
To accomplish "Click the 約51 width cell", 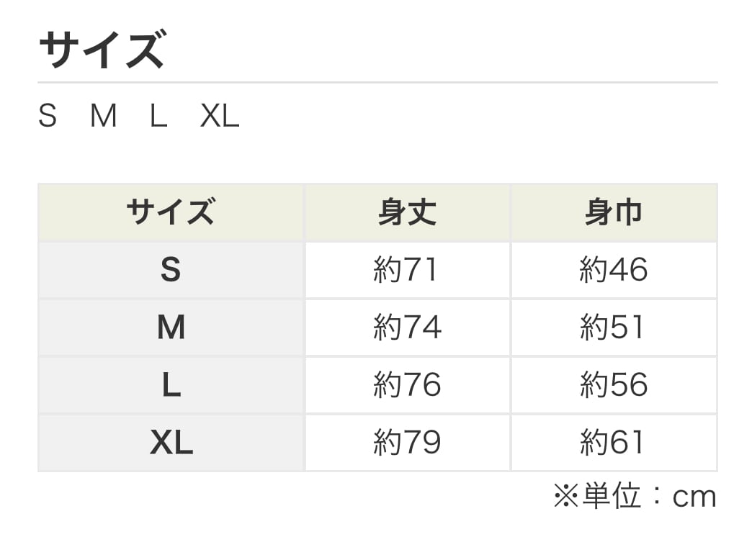I will (613, 328).
